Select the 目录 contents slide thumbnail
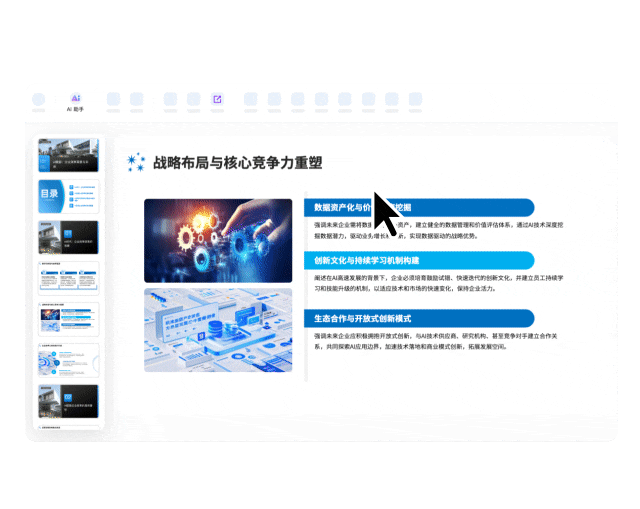The height and width of the screenshot is (509, 640). [x=69, y=196]
